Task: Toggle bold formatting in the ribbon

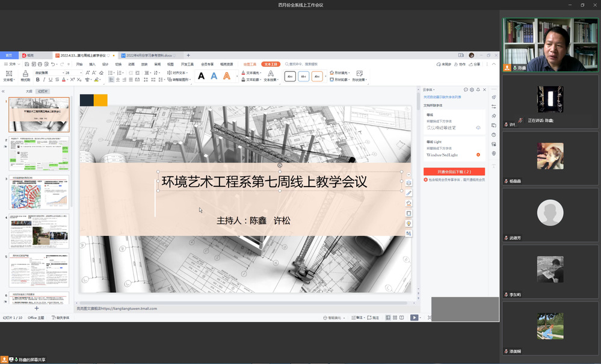Action: point(38,79)
